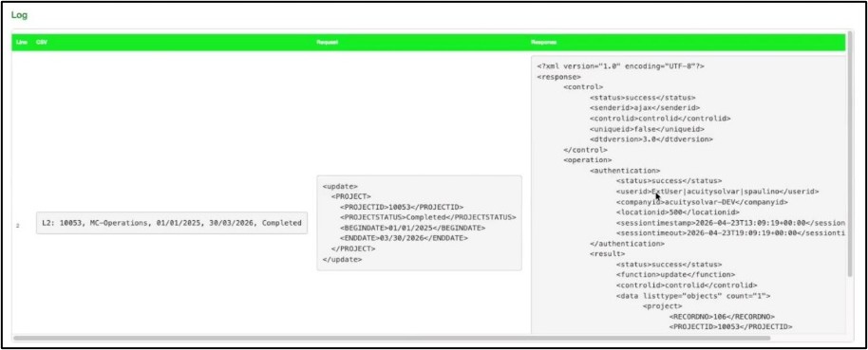The height and width of the screenshot is (350, 868).
Task: Select the Request column header
Action: (324, 42)
